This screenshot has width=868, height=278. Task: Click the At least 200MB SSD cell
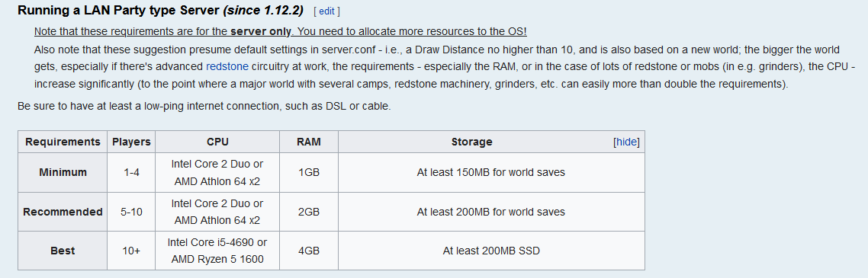pyautogui.click(x=491, y=251)
